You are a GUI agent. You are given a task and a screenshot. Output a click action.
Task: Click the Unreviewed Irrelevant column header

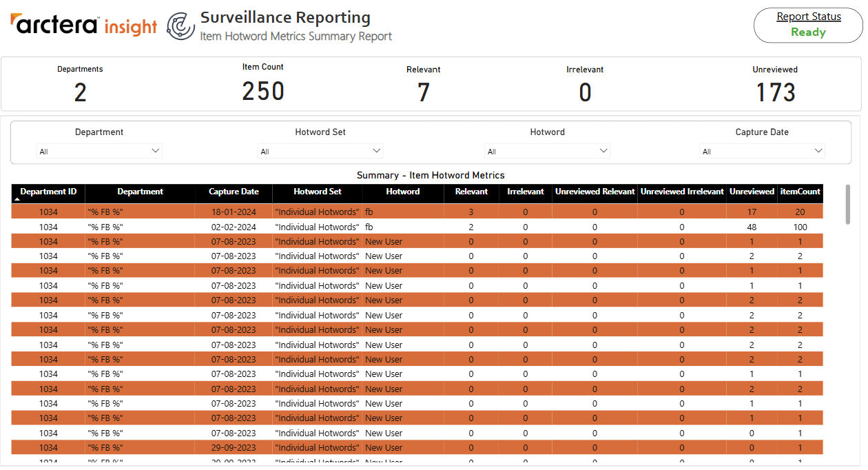tap(682, 192)
